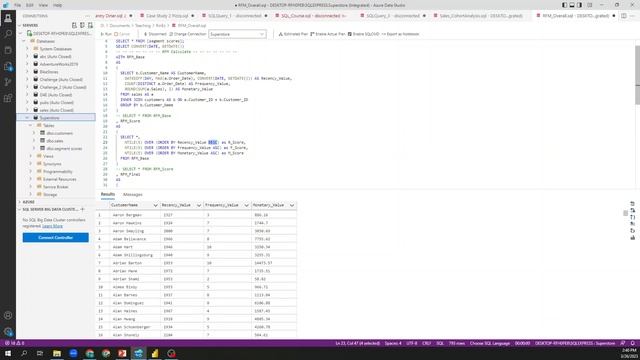Image resolution: width=640 pixels, height=360 pixels.
Task: Open Windows taskbar search
Action: [24, 353]
